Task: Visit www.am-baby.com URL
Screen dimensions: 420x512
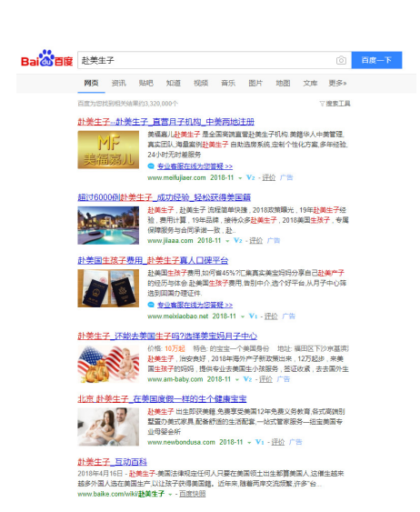Action: point(175,379)
